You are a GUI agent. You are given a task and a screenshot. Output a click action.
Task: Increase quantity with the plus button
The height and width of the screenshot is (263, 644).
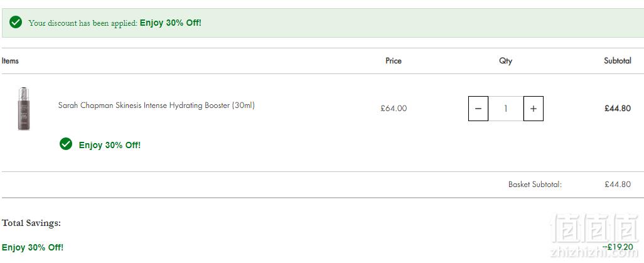pyautogui.click(x=533, y=109)
